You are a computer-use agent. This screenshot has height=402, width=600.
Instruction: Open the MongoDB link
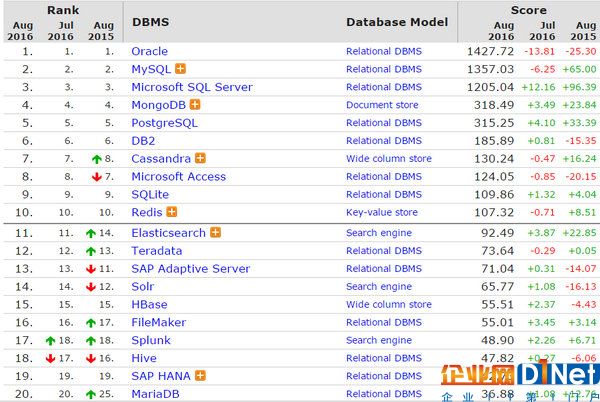158,105
